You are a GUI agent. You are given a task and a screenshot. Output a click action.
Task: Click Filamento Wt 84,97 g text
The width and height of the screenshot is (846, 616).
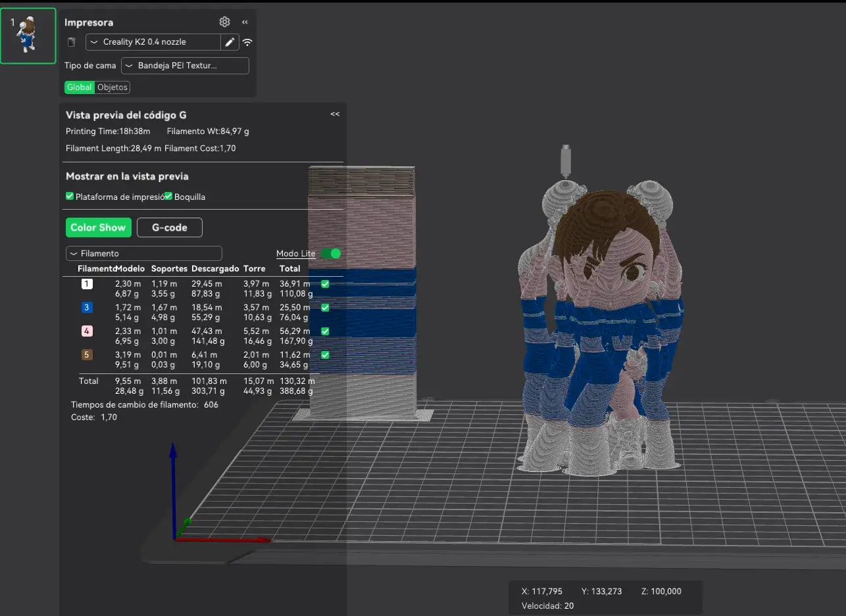208,131
